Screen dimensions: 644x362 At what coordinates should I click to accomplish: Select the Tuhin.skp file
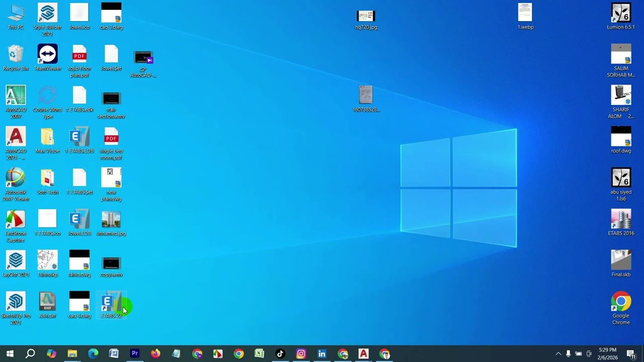pos(47,264)
